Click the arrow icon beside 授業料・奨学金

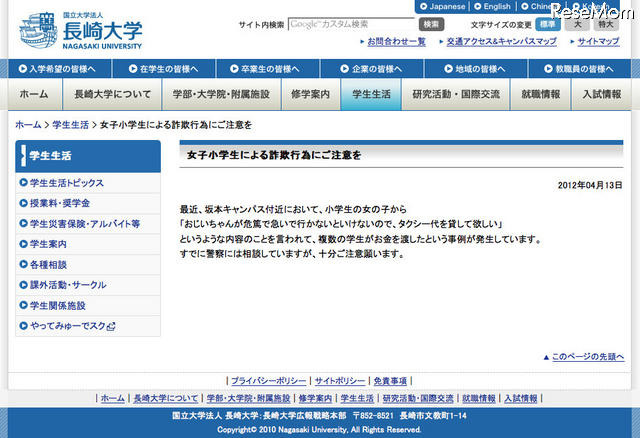[23, 203]
